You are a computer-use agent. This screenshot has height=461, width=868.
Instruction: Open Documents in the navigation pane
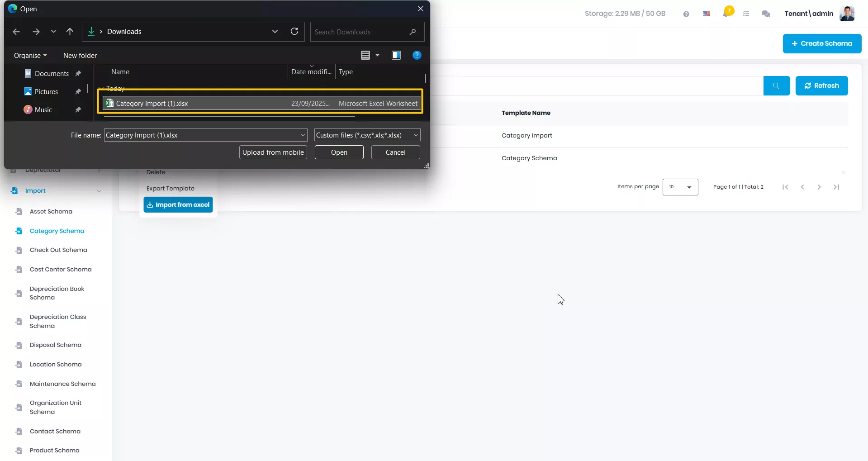pos(52,74)
